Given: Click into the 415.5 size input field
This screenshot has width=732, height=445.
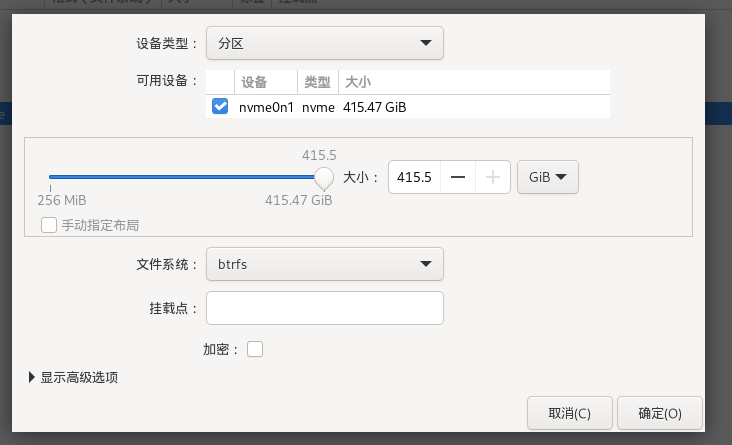Looking at the screenshot, I should [415, 177].
